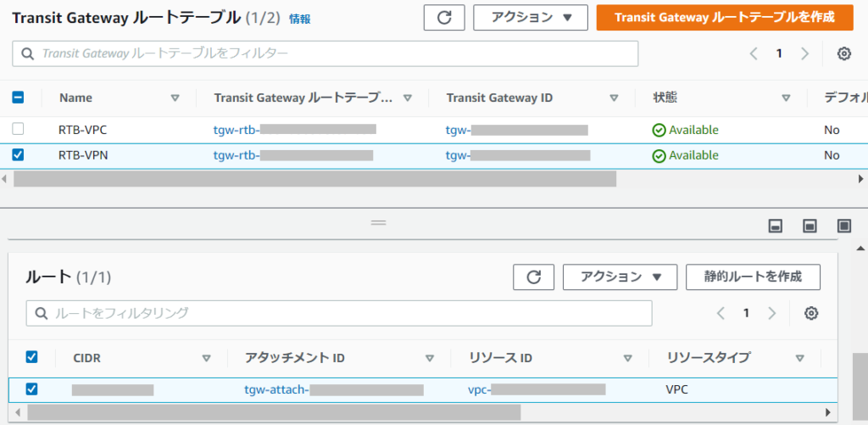Click the ルート table horizontal scrollbar

pyautogui.click(x=274, y=412)
